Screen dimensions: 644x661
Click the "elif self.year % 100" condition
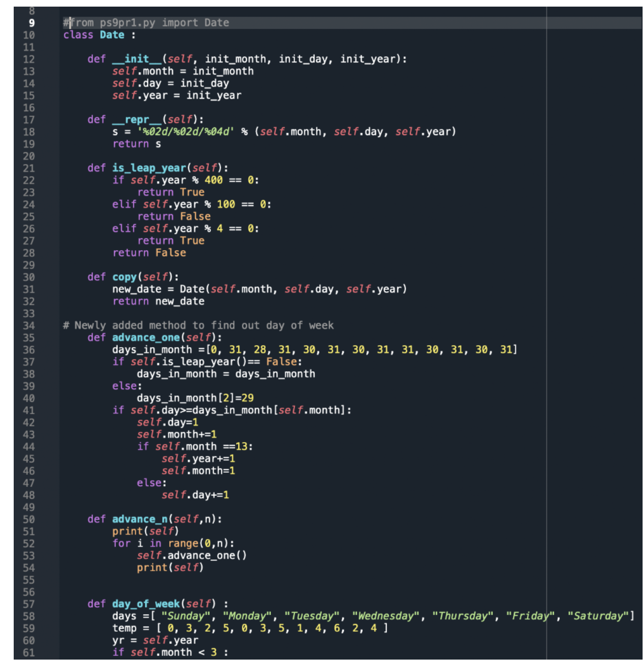pos(192,204)
